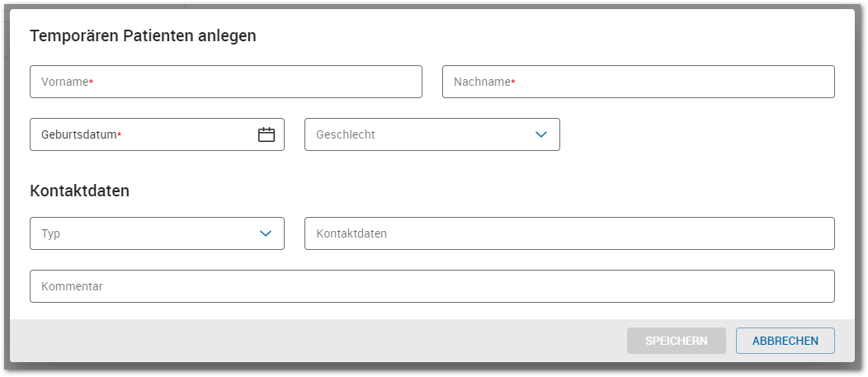
Task: Click the Vorname placeholder label
Action: [x=65, y=82]
